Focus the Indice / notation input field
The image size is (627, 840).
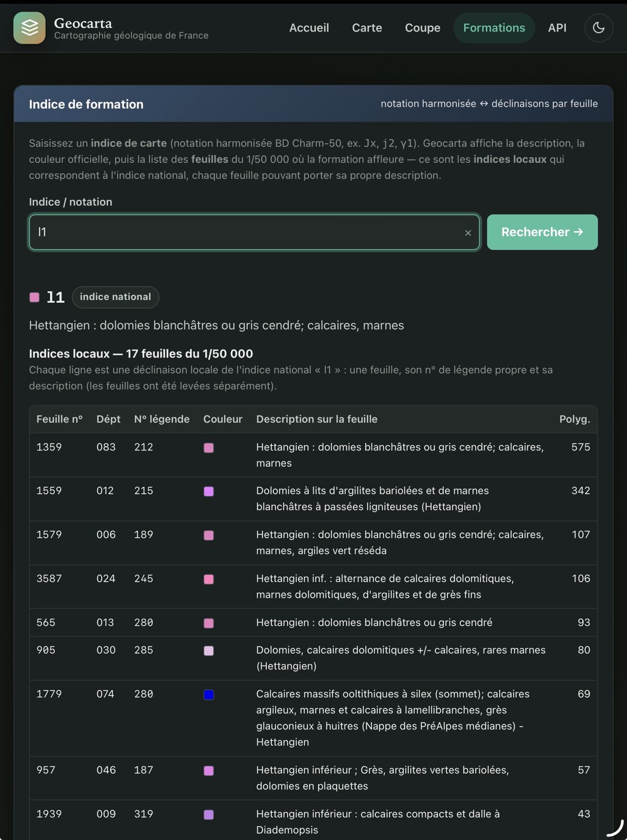coord(254,232)
